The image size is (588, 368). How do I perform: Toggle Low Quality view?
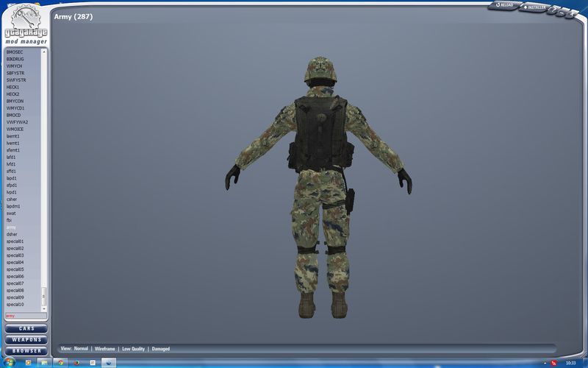coord(133,348)
